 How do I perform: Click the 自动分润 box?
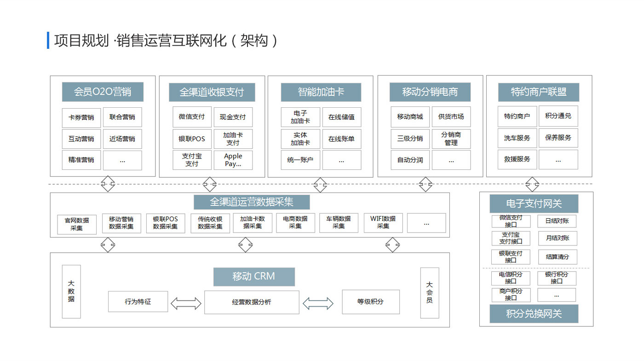[410, 160]
